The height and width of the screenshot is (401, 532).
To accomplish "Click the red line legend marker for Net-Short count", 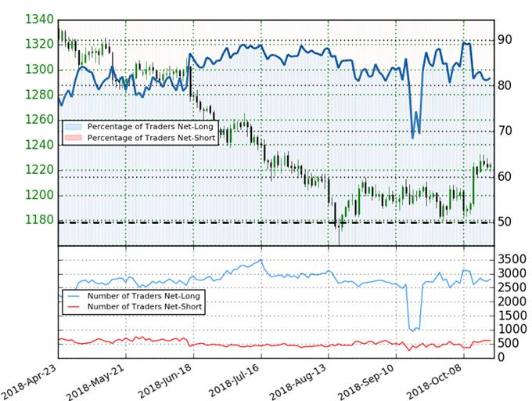I will 74,306.
